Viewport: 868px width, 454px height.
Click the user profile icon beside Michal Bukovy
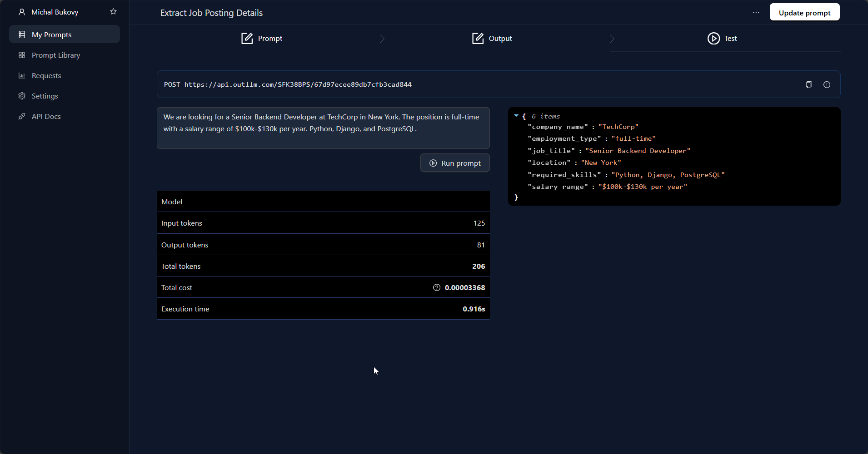point(22,12)
